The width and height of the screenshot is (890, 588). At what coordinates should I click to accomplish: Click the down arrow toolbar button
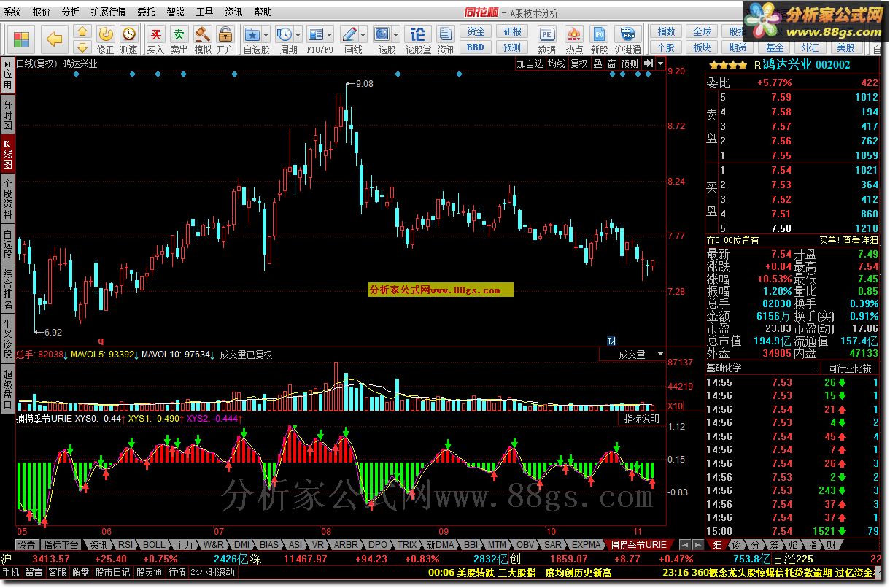tap(82, 47)
